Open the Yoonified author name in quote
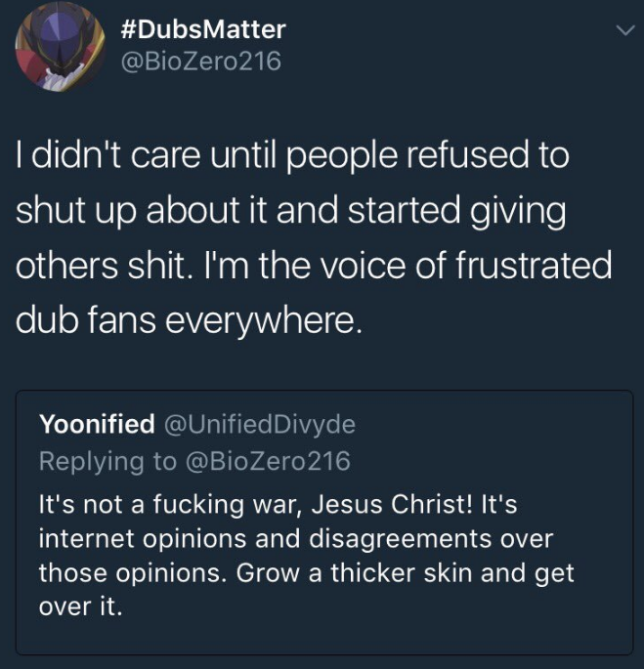The height and width of the screenshot is (669, 644). (x=97, y=424)
